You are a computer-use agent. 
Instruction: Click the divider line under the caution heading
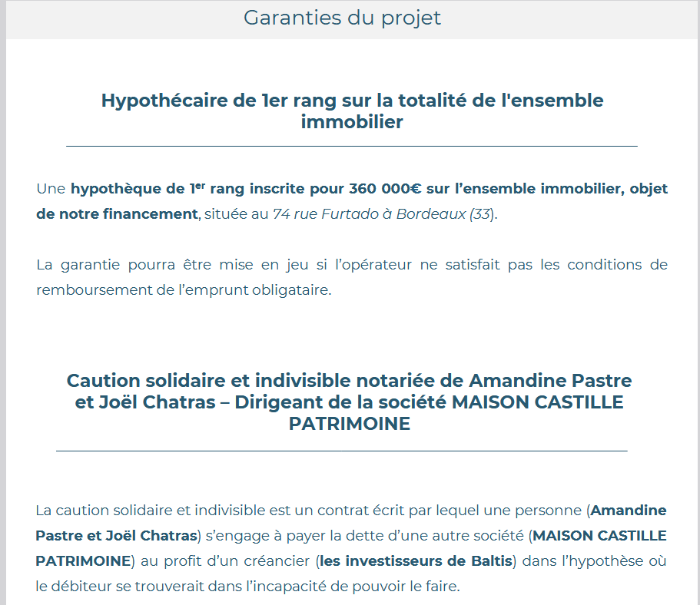pyautogui.click(x=342, y=451)
